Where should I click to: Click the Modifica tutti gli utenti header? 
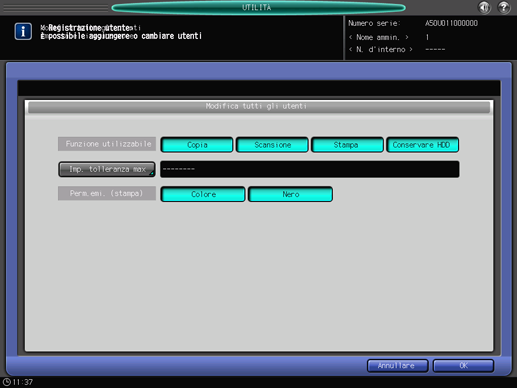coord(259,107)
